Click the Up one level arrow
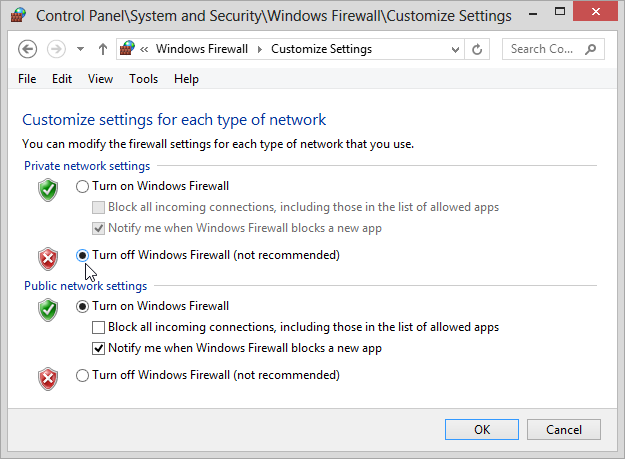 [103, 49]
